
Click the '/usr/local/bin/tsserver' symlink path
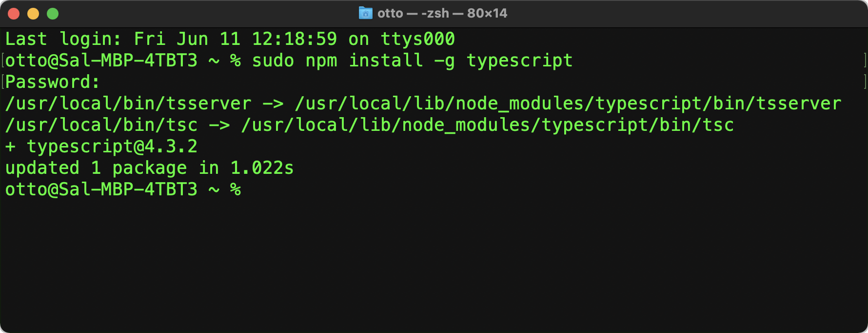pos(128,104)
